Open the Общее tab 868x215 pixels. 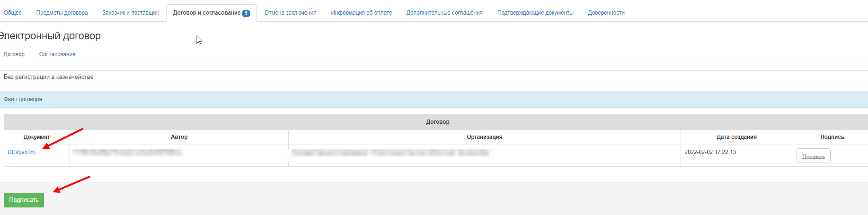(x=13, y=13)
